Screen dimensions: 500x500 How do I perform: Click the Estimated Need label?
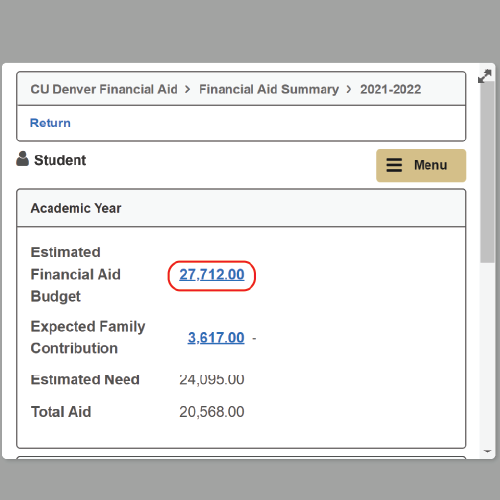(85, 380)
